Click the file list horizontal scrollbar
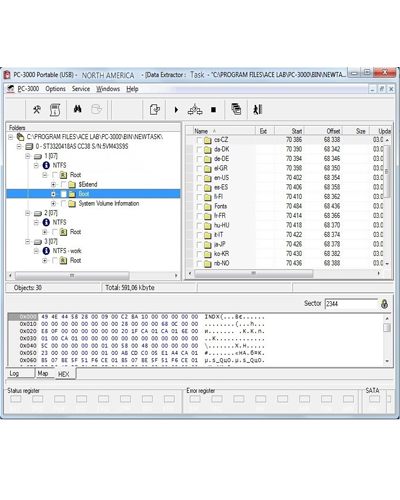This screenshot has width=400, height=500. tap(254, 273)
